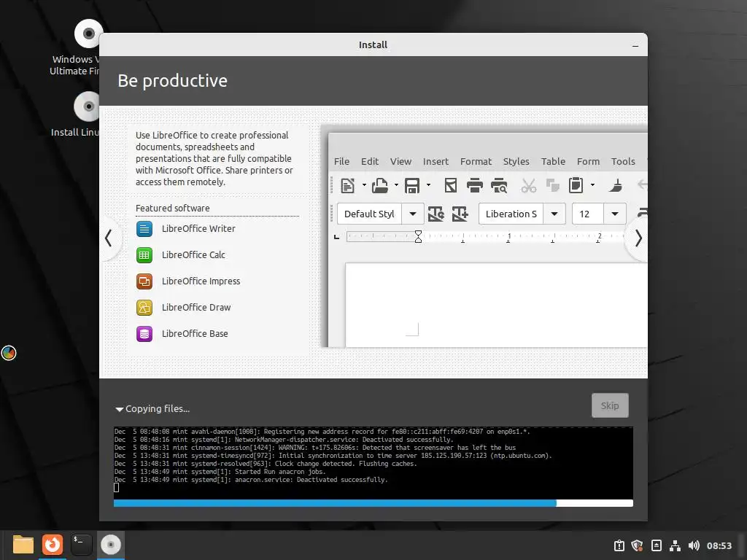This screenshot has width=747, height=560.
Task: Click the Cut scissors icon
Action: click(x=528, y=185)
